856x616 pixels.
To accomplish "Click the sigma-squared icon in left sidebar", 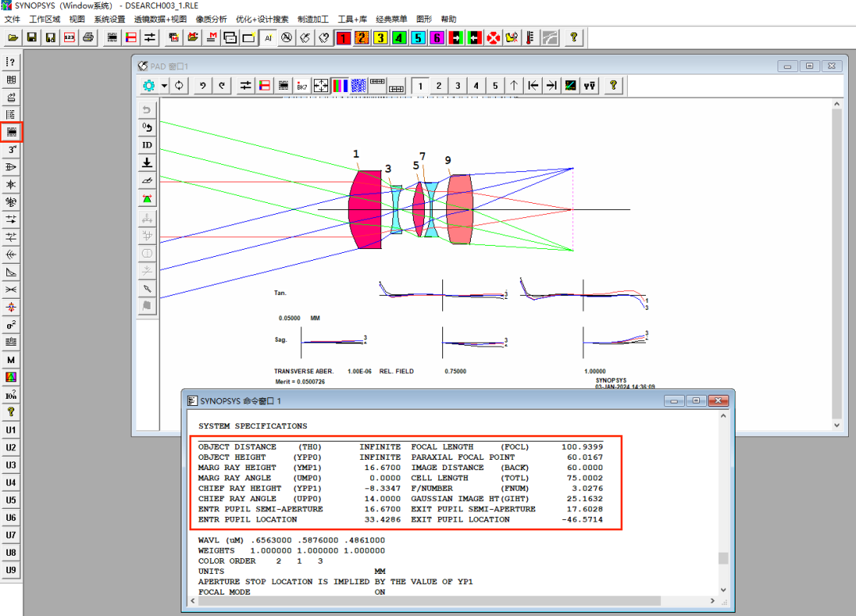I will click(11, 325).
